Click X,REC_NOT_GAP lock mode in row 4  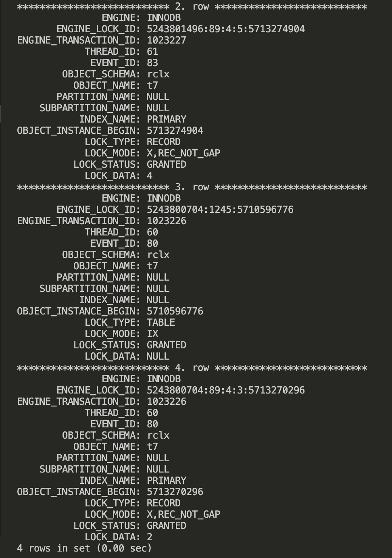point(183,514)
